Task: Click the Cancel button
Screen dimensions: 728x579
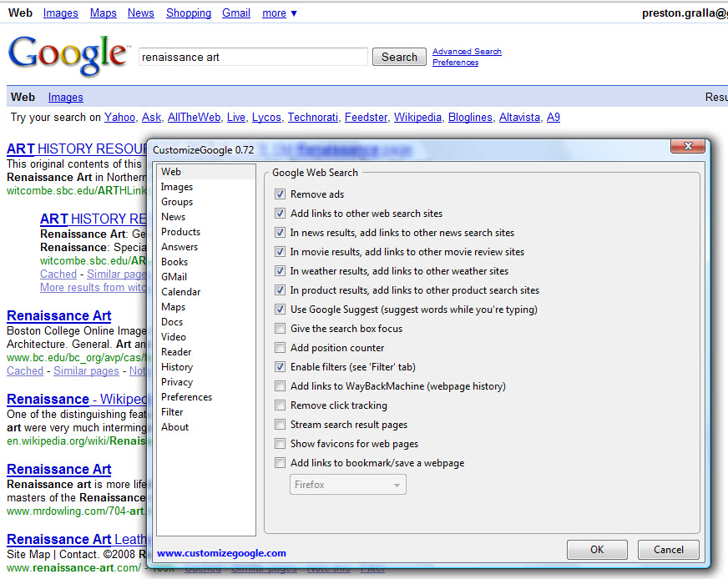Action: point(668,550)
